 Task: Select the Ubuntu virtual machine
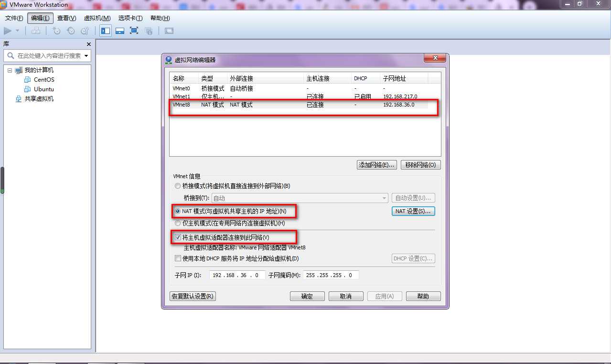[44, 89]
